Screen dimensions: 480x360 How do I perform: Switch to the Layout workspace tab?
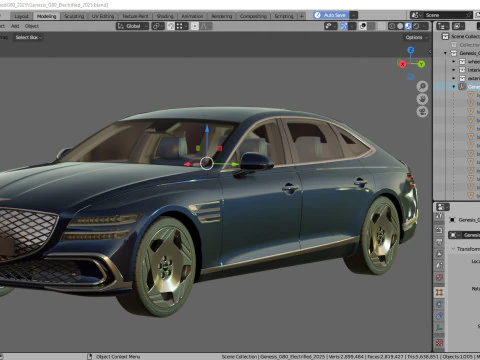22,16
